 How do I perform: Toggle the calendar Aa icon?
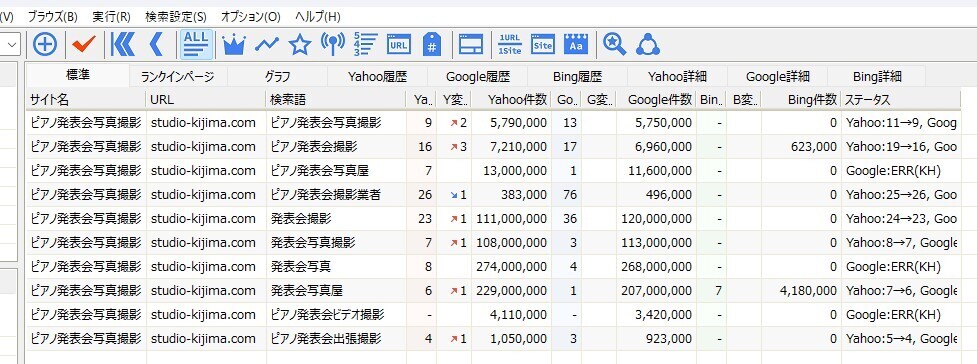click(576, 44)
